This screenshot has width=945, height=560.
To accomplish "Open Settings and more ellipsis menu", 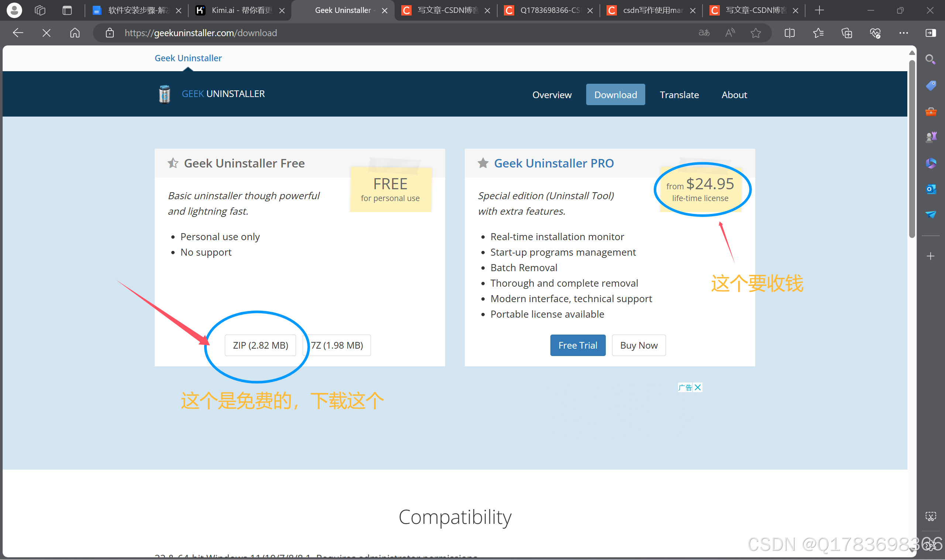I will [x=903, y=33].
